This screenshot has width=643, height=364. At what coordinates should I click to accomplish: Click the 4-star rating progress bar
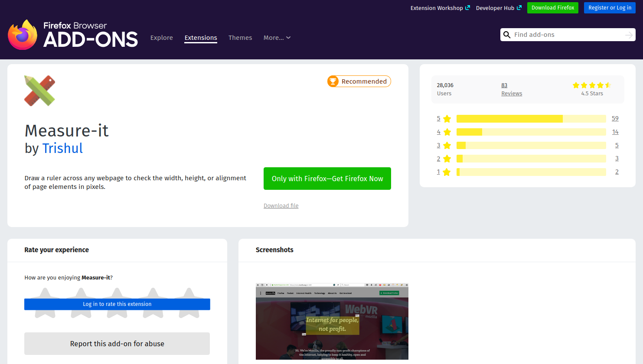(531, 132)
